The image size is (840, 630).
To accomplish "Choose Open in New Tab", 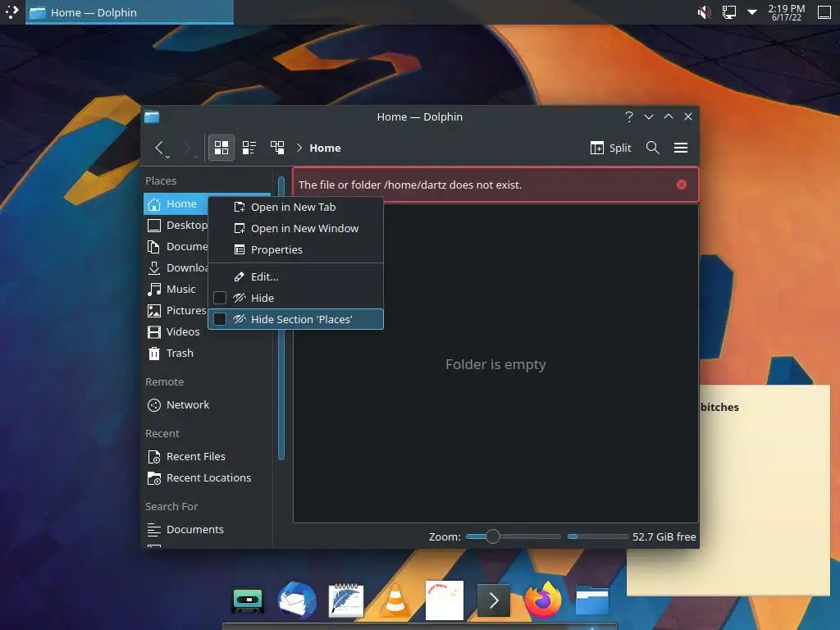I will pyautogui.click(x=295, y=207).
